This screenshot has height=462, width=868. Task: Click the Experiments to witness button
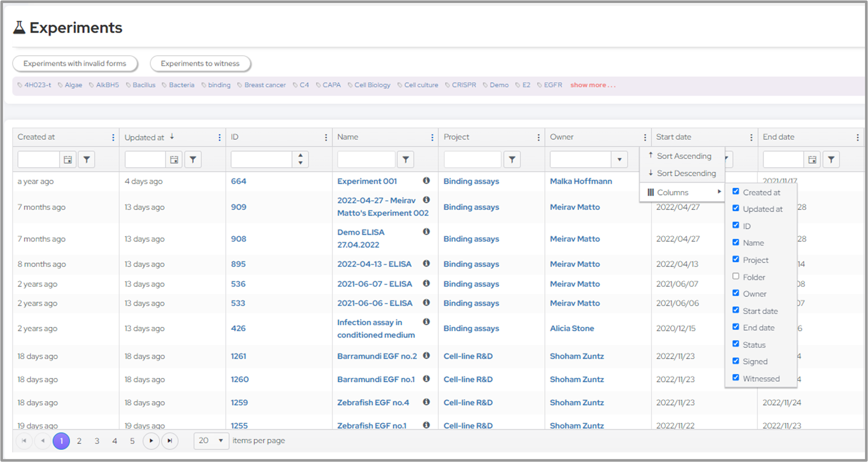(x=200, y=63)
